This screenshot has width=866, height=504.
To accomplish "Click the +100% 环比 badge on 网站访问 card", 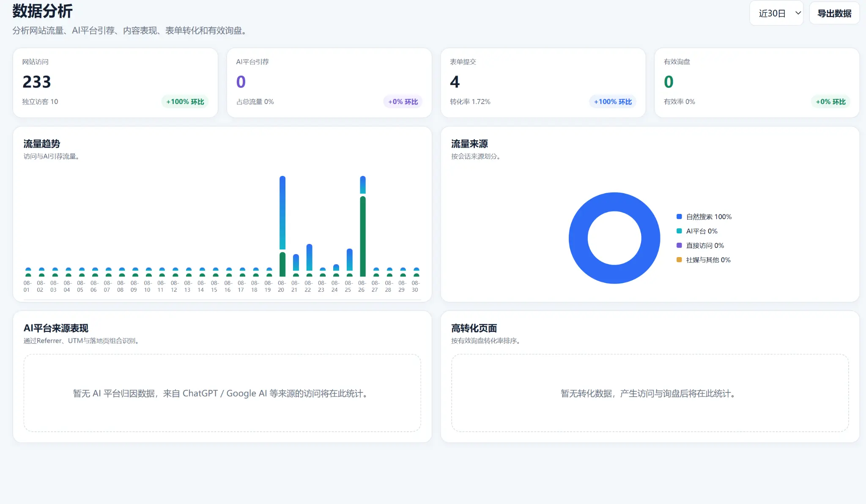I will (x=185, y=101).
